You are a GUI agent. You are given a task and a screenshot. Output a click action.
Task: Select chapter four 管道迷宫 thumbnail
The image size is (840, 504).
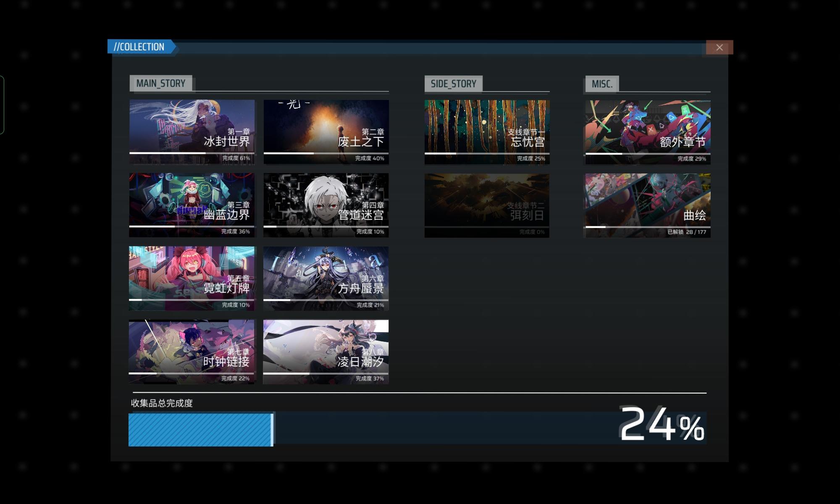tap(326, 205)
